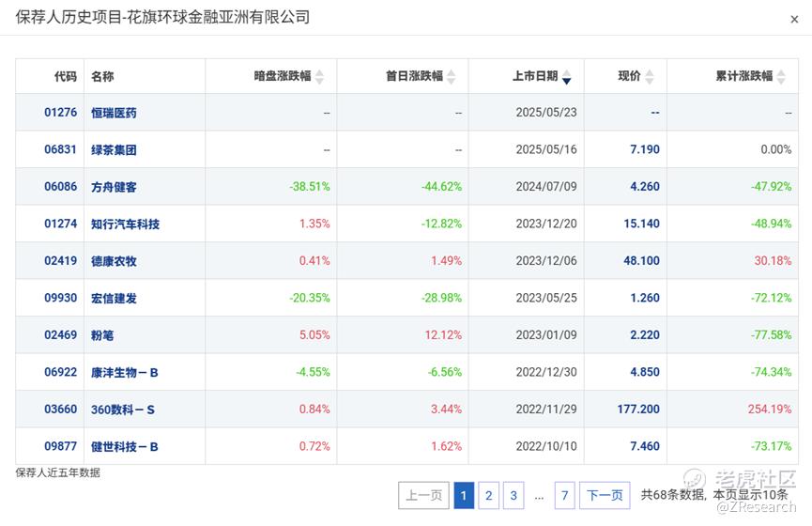Select current price 7.190
Viewport: 812px width, 526px height.
click(645, 149)
